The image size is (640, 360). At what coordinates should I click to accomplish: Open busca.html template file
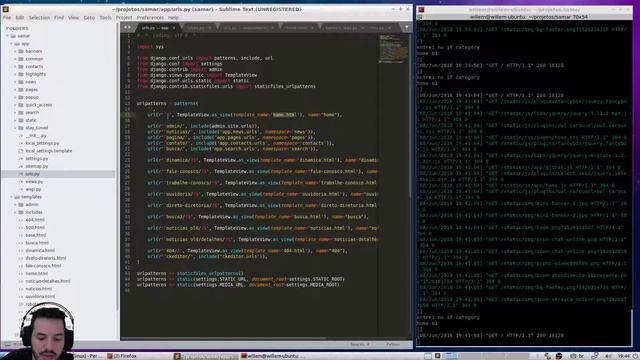point(37,243)
